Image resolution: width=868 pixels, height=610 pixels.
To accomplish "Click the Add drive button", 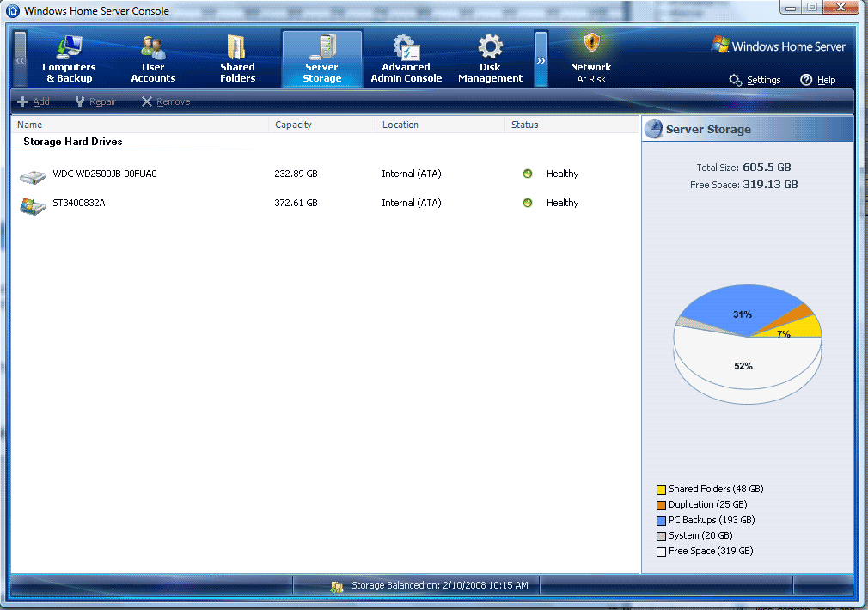I will point(34,101).
